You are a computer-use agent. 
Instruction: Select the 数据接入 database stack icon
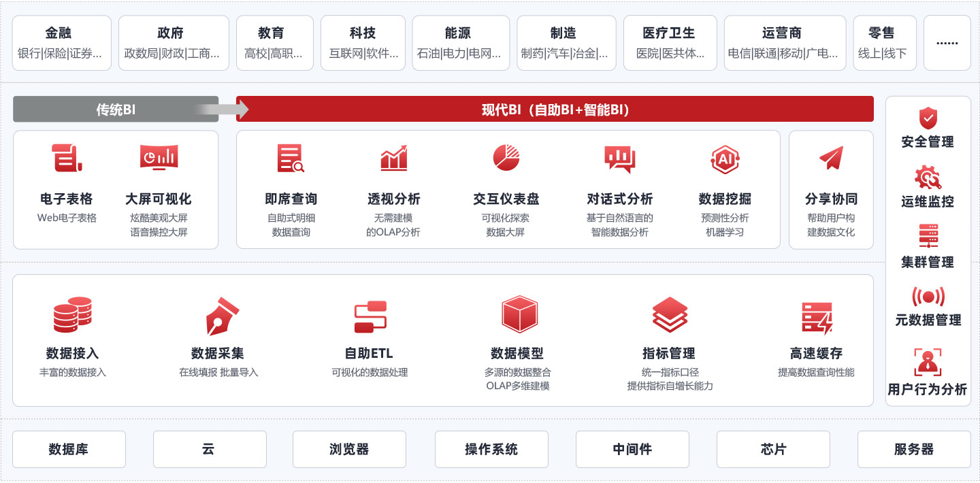point(73,314)
